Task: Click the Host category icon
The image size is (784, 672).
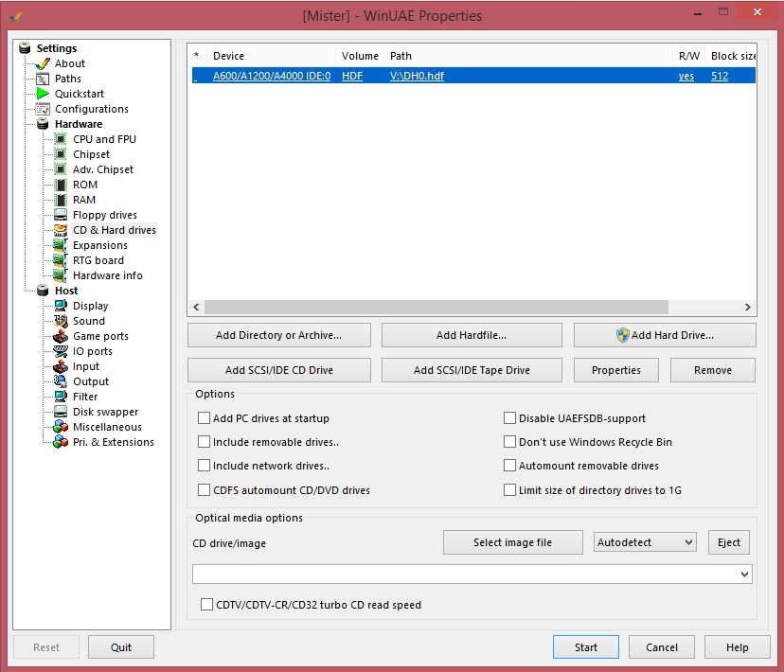Action: point(43,291)
